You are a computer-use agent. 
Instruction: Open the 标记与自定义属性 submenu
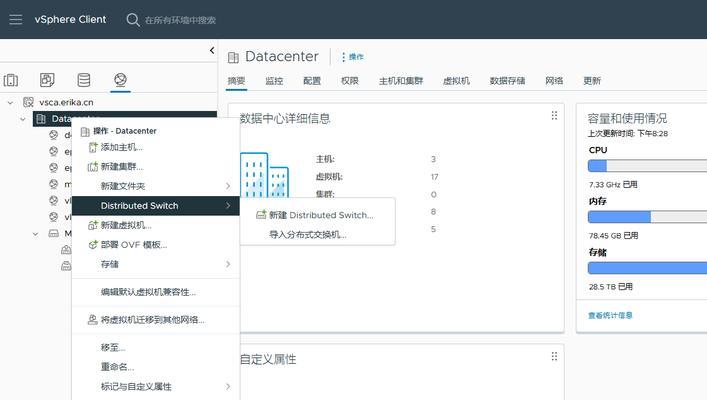(x=156, y=386)
